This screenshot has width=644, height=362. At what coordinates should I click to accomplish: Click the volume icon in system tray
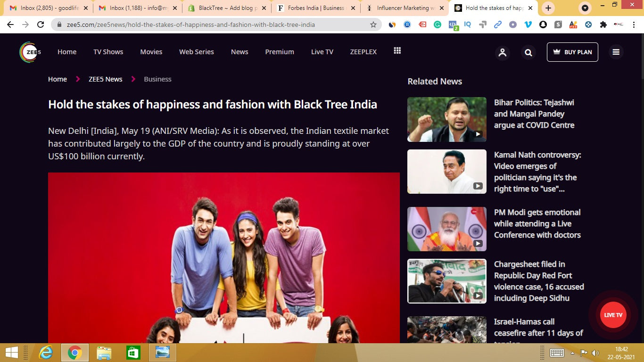(595, 353)
